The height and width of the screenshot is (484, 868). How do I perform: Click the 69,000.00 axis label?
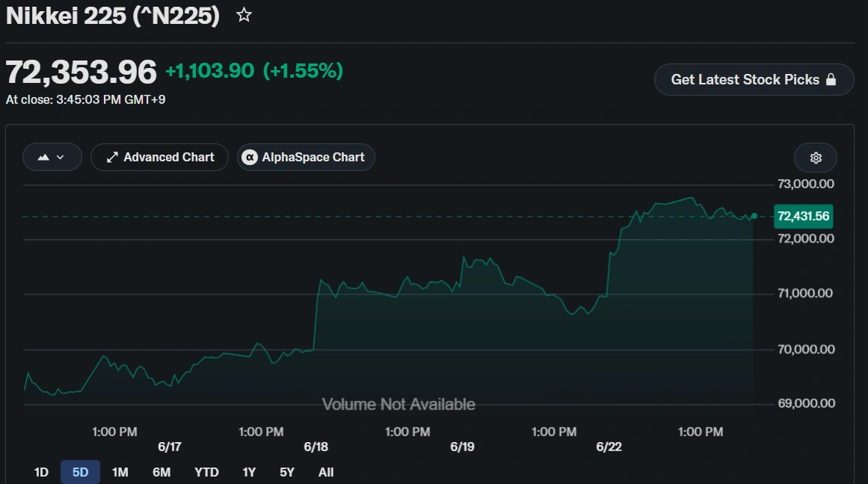point(806,404)
